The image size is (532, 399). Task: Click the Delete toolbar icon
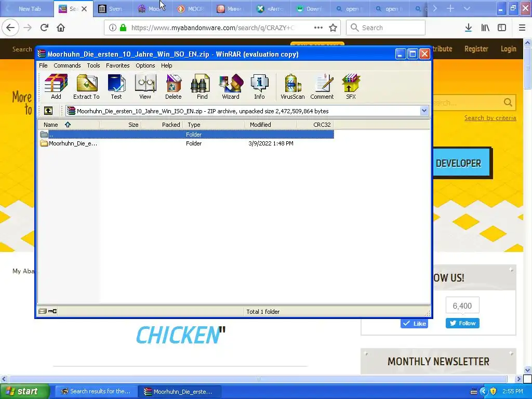click(174, 87)
